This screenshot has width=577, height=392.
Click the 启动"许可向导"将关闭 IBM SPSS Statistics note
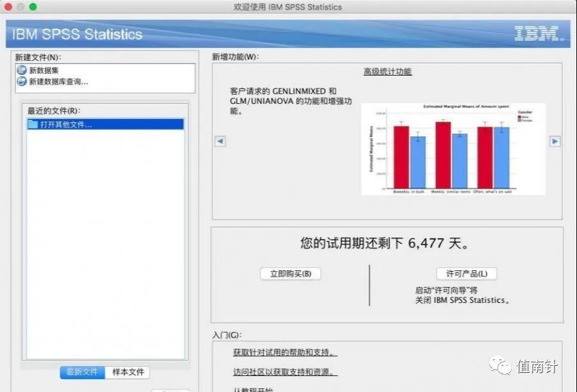[x=463, y=295]
